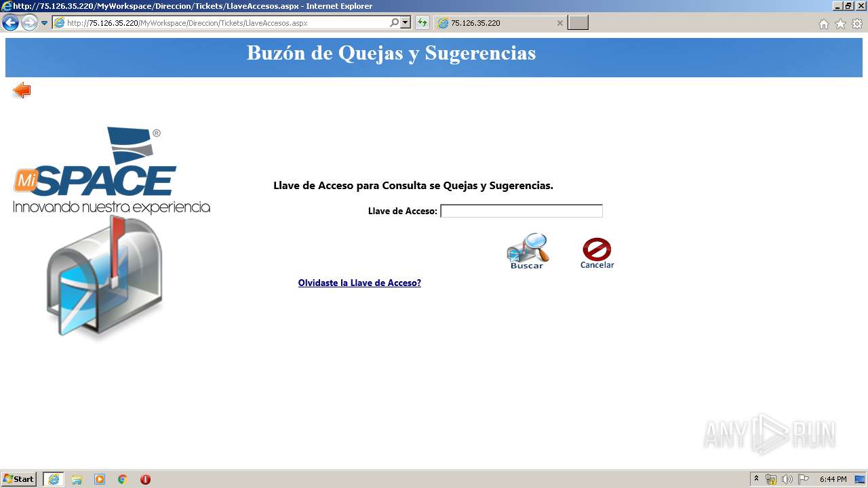Open Tools gear icon
The width and height of the screenshot is (868, 488).
point(856,24)
